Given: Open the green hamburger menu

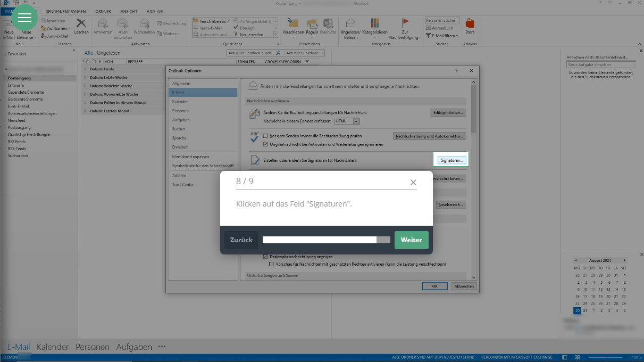Looking at the screenshot, I should point(24,18).
